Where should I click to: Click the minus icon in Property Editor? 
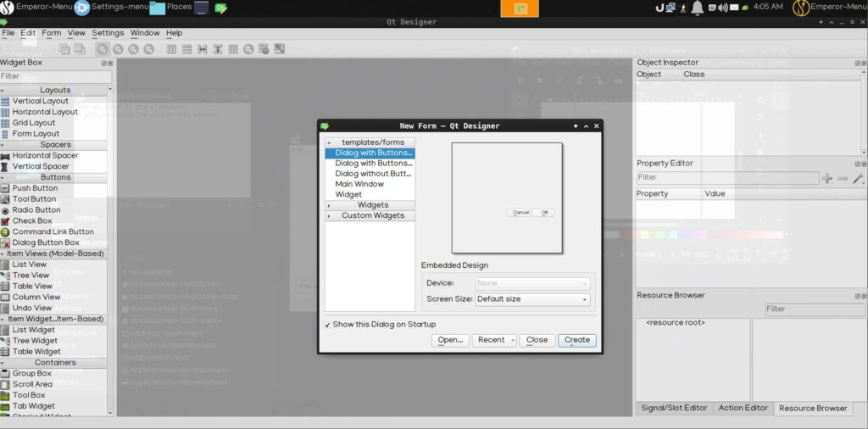(x=843, y=178)
